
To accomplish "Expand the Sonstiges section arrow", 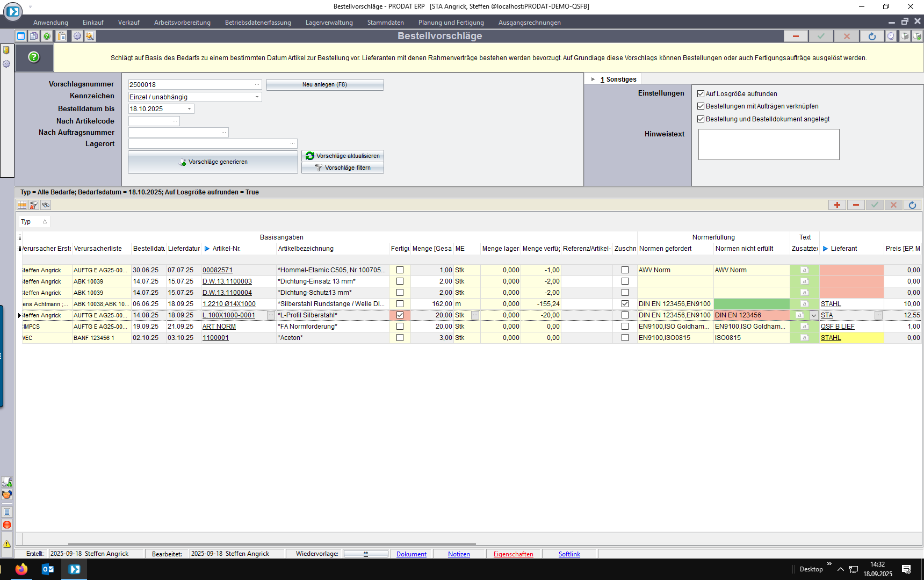I will [x=593, y=79].
